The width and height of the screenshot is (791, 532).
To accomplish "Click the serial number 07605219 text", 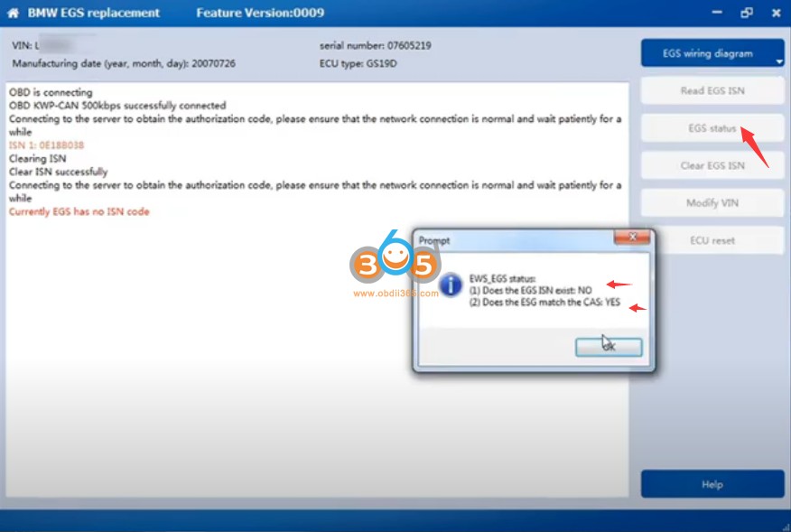I will coord(375,45).
